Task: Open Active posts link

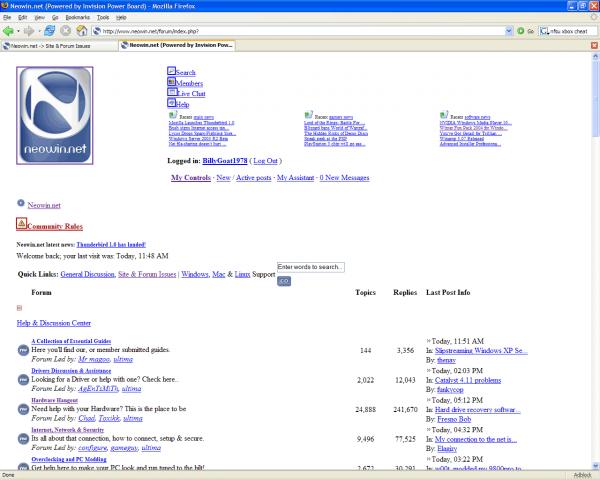Action: click(254, 178)
